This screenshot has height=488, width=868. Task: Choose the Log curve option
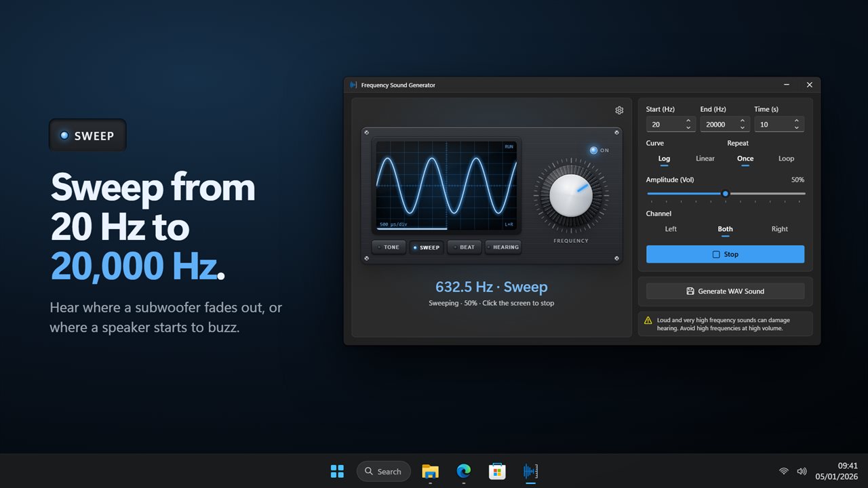(x=664, y=159)
